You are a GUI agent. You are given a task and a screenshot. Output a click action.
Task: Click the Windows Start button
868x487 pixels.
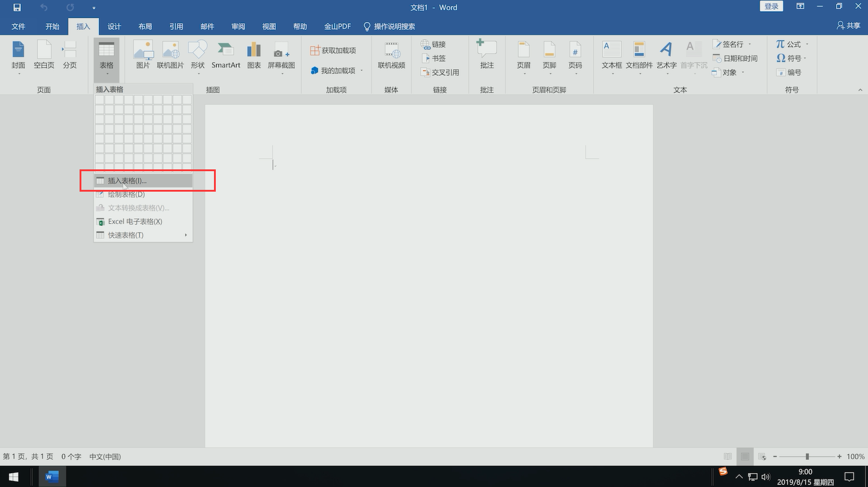(x=13, y=477)
